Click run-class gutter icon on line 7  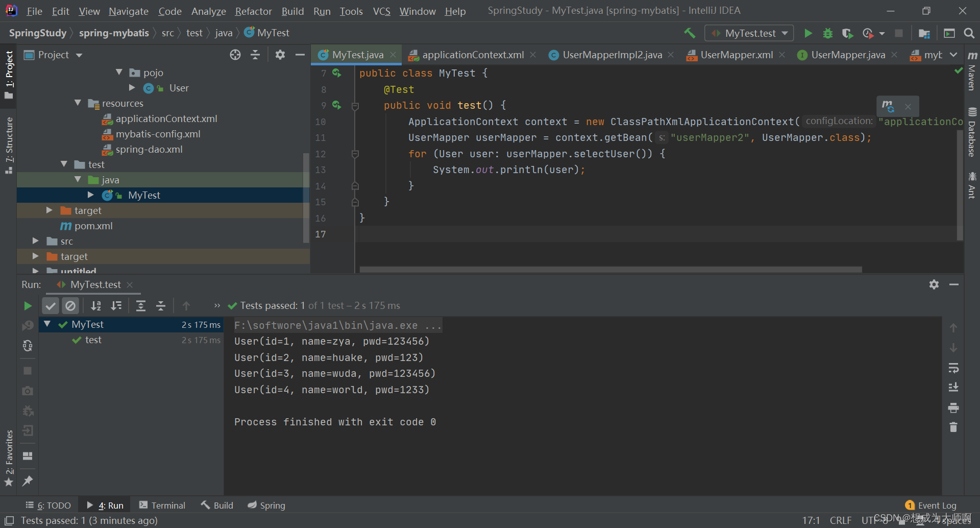click(336, 73)
